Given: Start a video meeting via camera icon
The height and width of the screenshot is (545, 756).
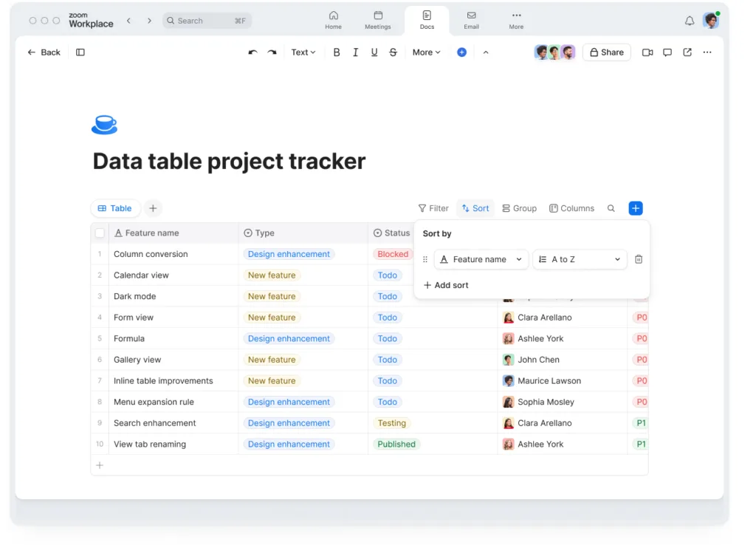Looking at the screenshot, I should pyautogui.click(x=647, y=52).
